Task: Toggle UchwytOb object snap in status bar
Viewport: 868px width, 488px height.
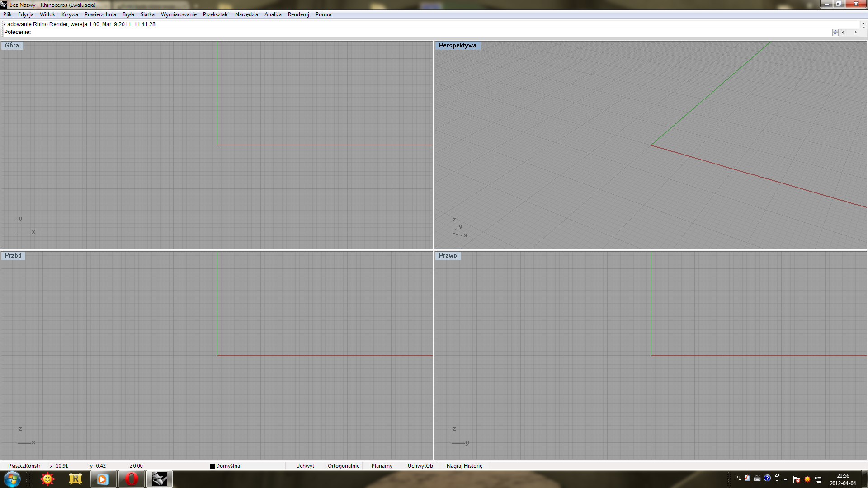Action: [420, 466]
